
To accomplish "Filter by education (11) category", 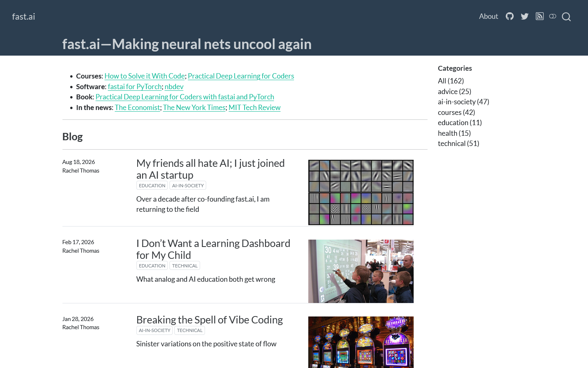I will (460, 123).
